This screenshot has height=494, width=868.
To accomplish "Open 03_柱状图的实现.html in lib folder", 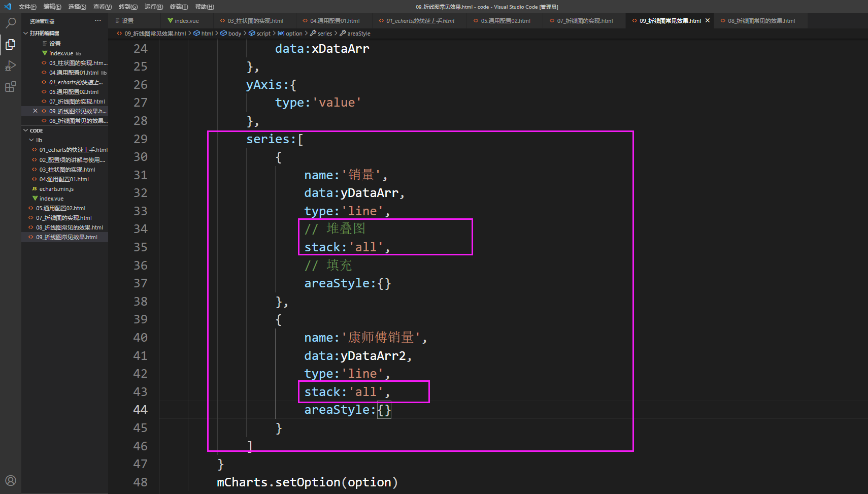I will point(65,170).
